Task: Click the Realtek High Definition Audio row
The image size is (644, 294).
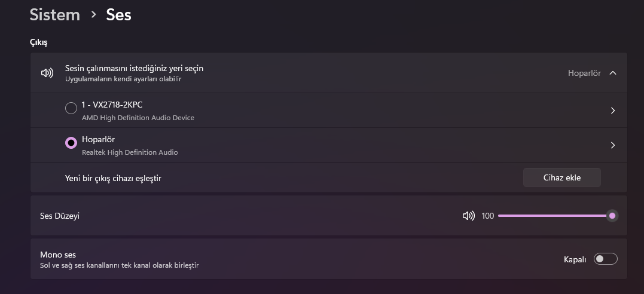Action: point(130,152)
